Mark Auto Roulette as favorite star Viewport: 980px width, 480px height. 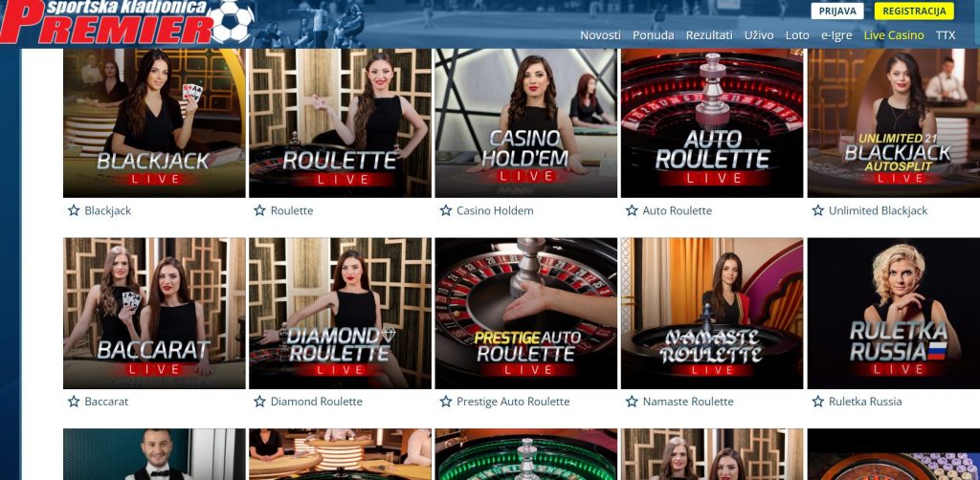[632, 210]
